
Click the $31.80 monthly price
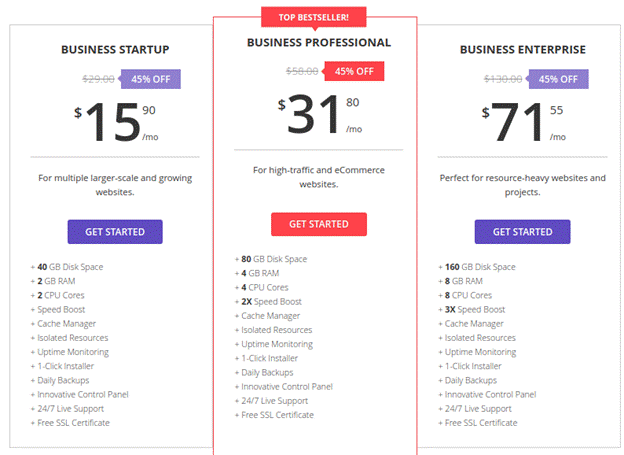click(318, 113)
